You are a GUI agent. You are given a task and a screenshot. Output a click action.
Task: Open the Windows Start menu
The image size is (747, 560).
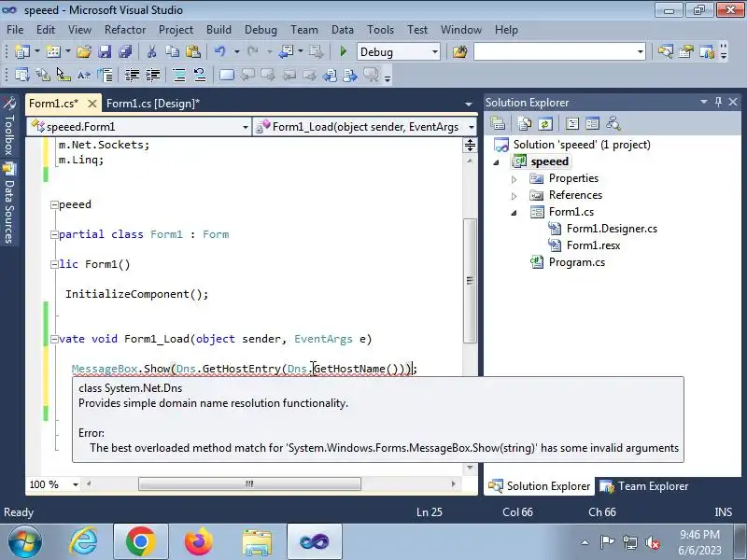pyautogui.click(x=25, y=542)
